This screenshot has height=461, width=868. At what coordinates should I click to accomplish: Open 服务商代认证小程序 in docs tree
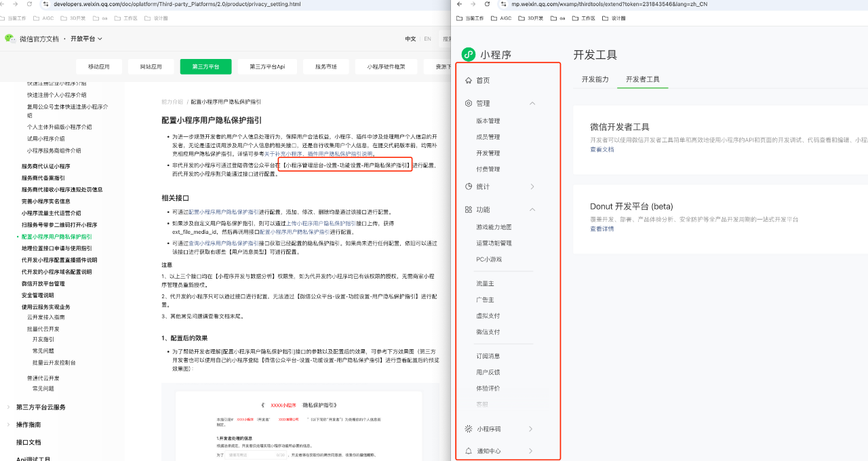coord(45,166)
